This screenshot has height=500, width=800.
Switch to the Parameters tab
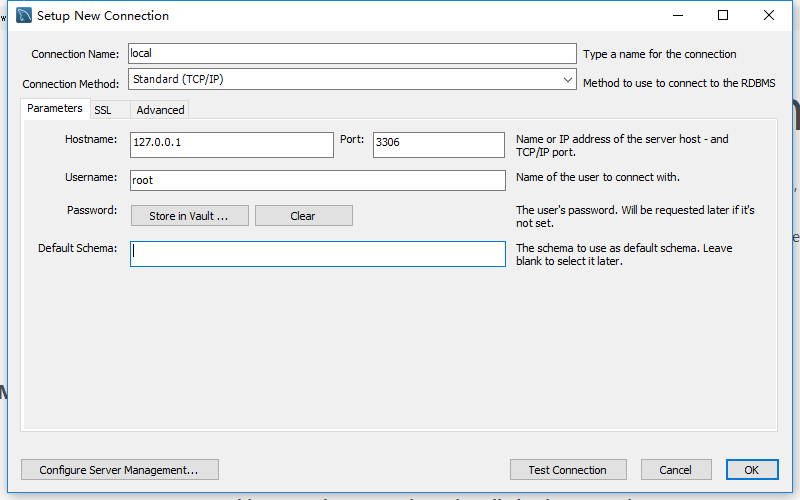point(55,108)
